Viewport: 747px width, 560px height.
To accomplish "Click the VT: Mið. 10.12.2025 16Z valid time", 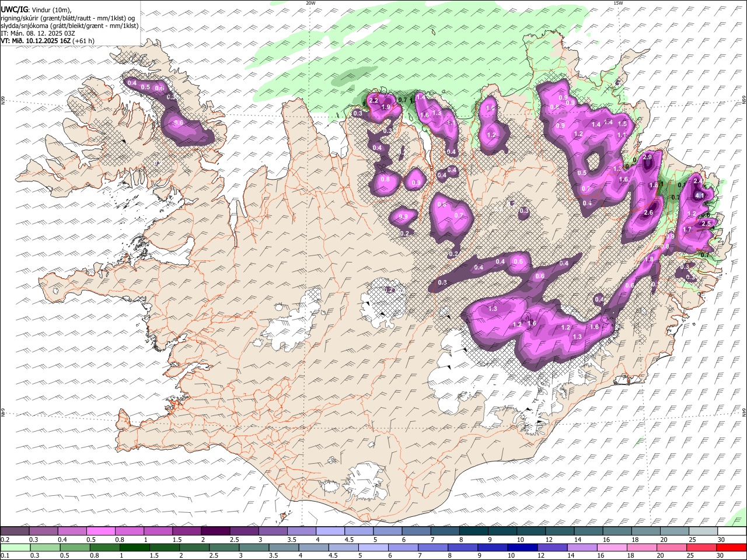I will (36, 41).
